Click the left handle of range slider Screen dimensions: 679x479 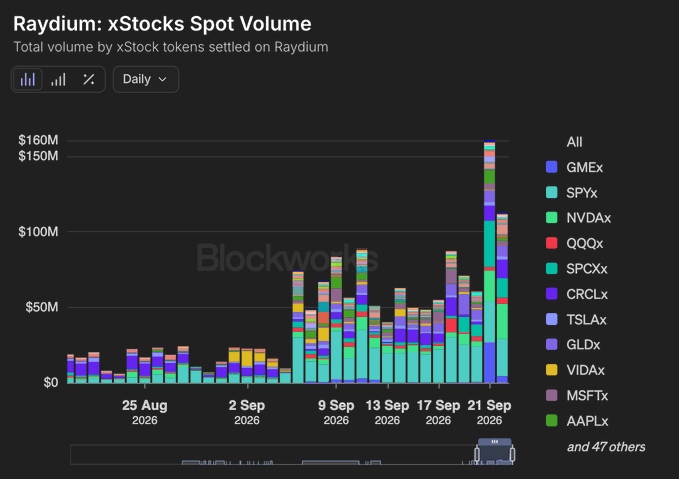coord(477,454)
